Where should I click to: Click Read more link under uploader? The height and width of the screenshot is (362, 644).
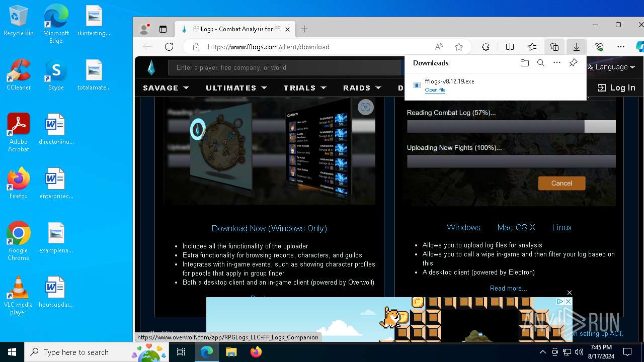[509, 288]
